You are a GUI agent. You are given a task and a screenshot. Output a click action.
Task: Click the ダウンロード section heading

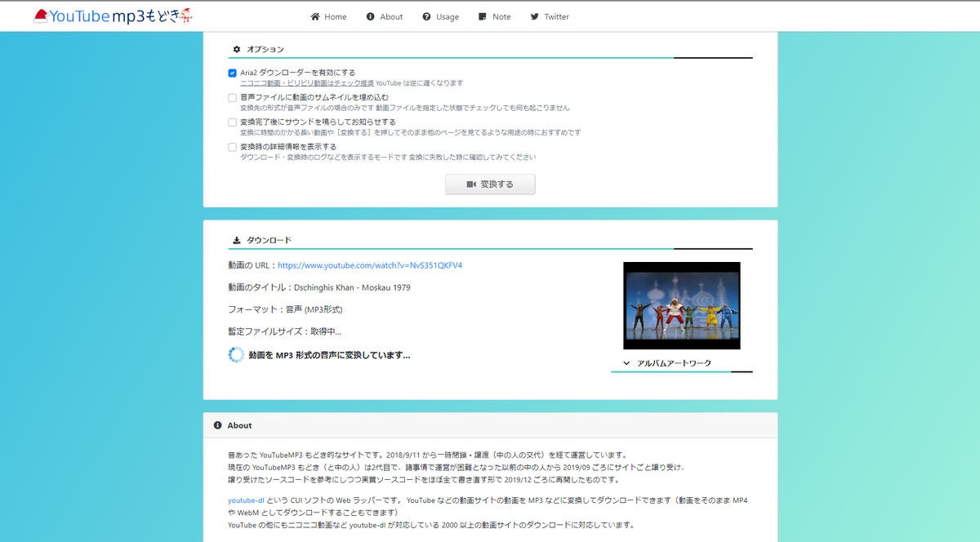(269, 240)
